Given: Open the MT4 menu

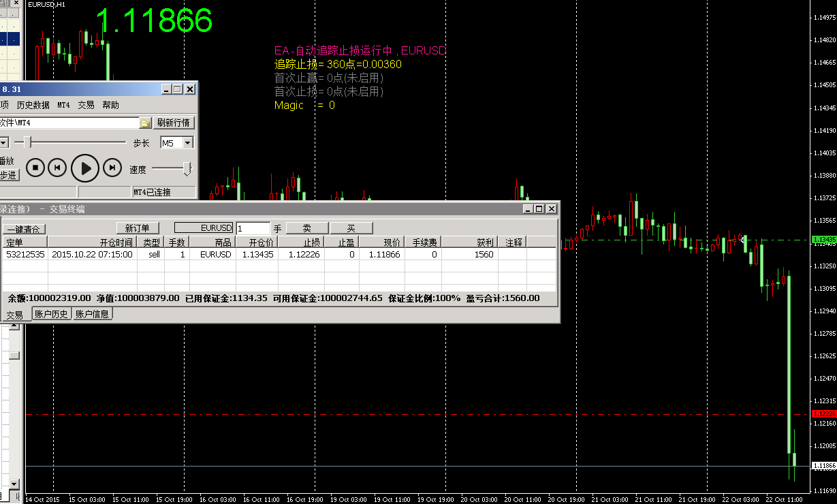Looking at the screenshot, I should (63, 105).
